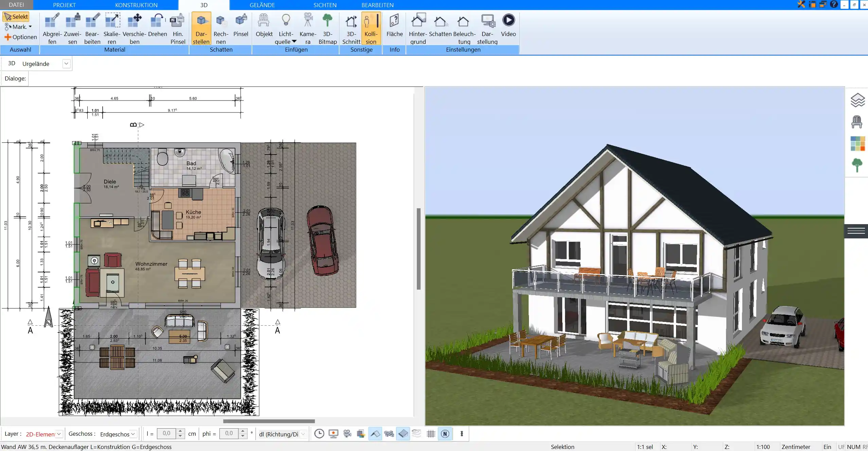
Task: Open the DATEI menu
Action: (x=16, y=5)
